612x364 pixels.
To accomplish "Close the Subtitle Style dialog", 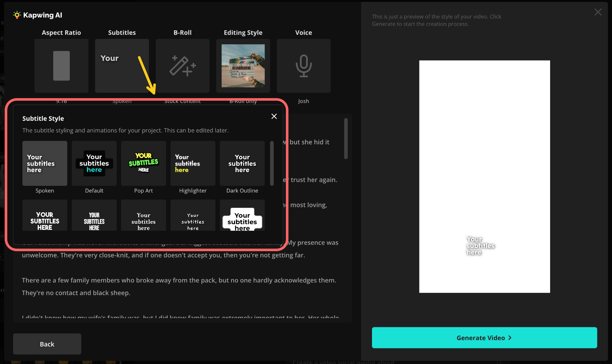I will (274, 116).
